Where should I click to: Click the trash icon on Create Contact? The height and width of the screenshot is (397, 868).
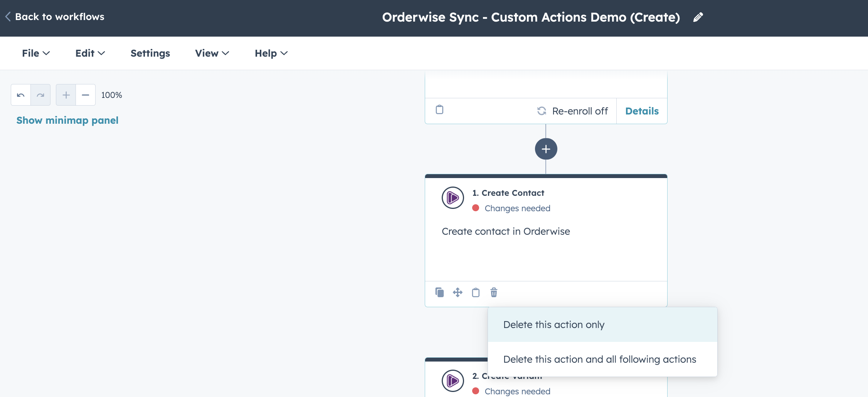coord(494,293)
